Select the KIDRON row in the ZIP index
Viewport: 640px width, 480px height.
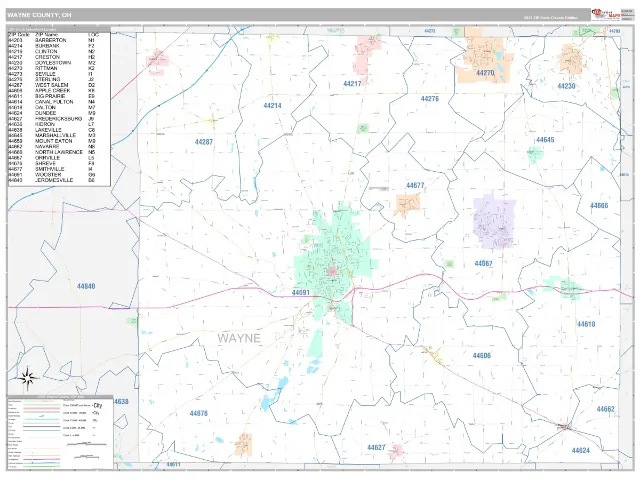(52, 124)
